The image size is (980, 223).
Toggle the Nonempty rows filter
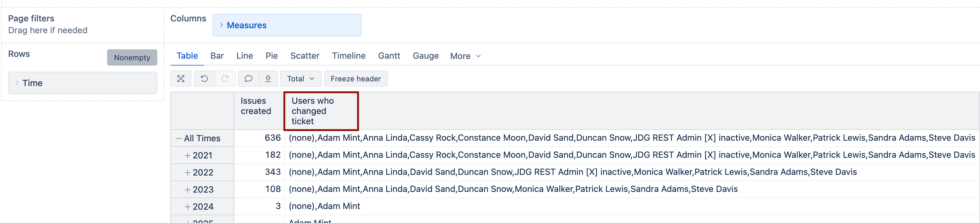click(x=132, y=57)
